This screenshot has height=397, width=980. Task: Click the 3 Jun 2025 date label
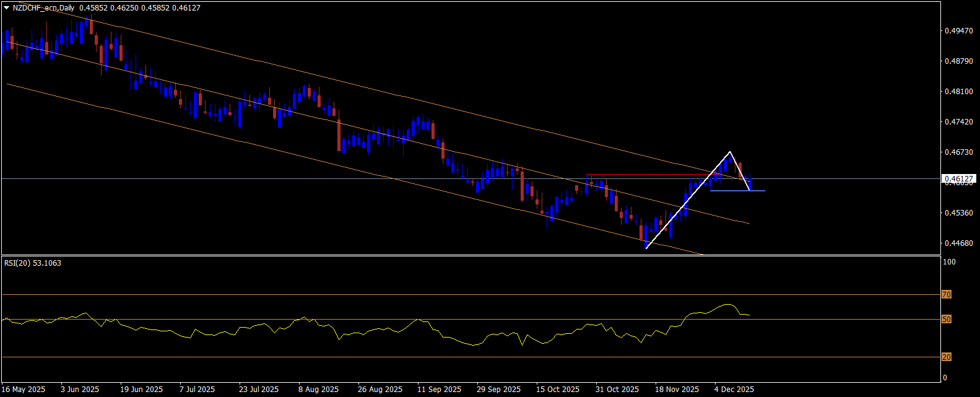point(80,390)
